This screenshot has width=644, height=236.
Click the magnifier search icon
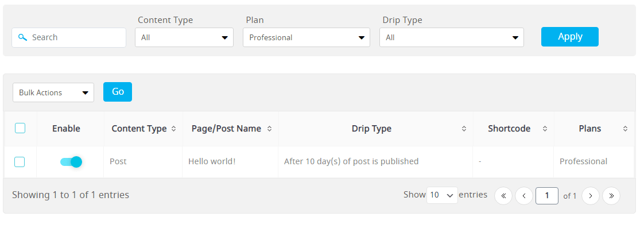23,37
